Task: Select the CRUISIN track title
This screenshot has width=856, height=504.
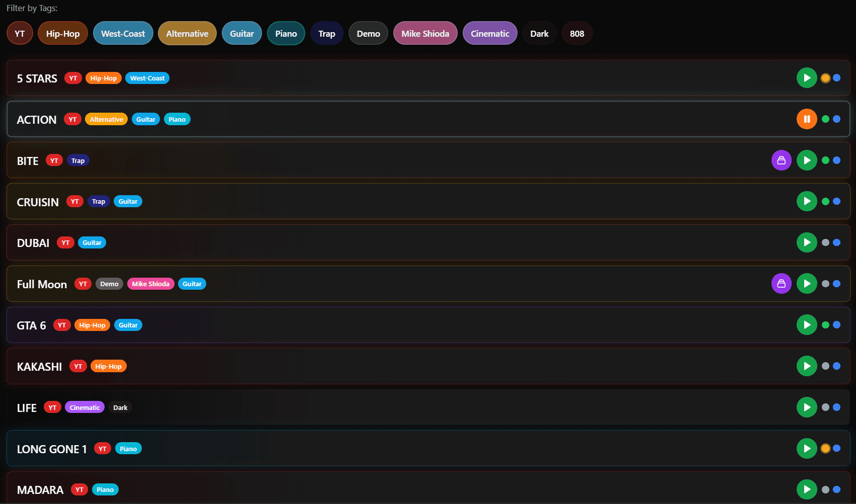Action: tap(38, 202)
